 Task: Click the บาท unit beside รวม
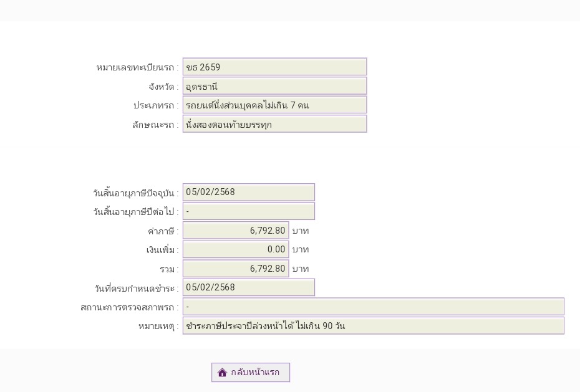(301, 269)
